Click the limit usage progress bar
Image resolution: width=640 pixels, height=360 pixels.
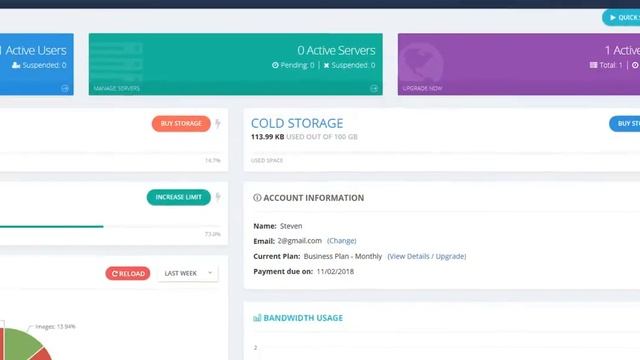click(x=110, y=227)
